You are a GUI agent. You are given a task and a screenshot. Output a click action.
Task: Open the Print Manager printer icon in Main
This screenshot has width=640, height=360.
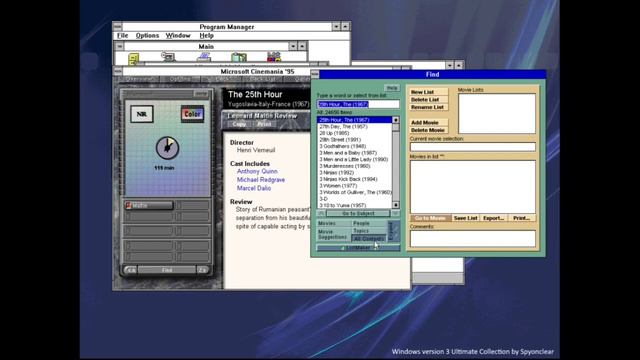pos(204,57)
